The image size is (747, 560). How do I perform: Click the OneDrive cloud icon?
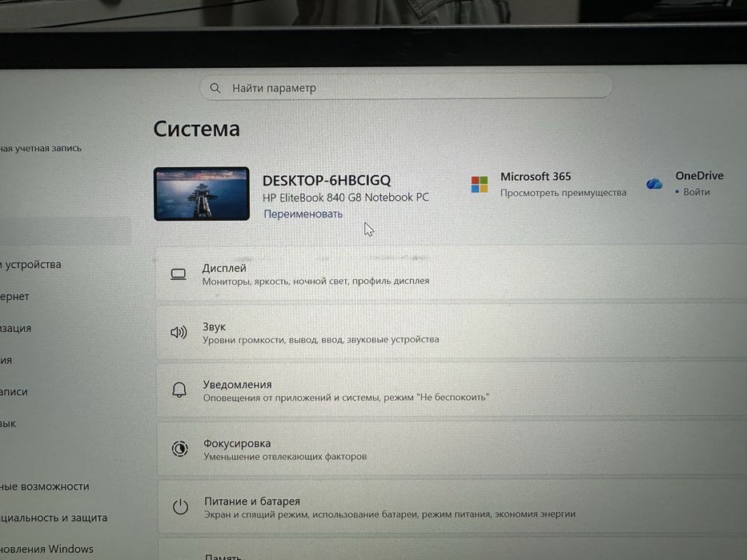pos(654,183)
